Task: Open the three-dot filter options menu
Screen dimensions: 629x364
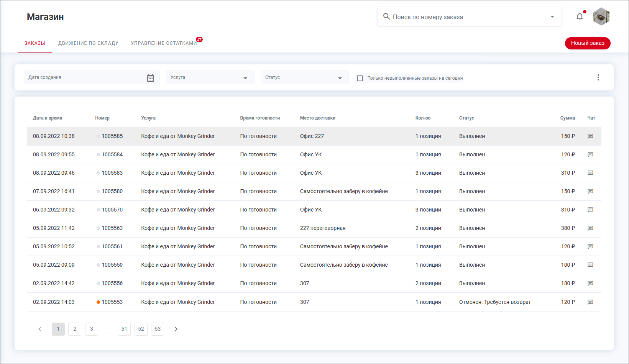Action: click(x=598, y=77)
